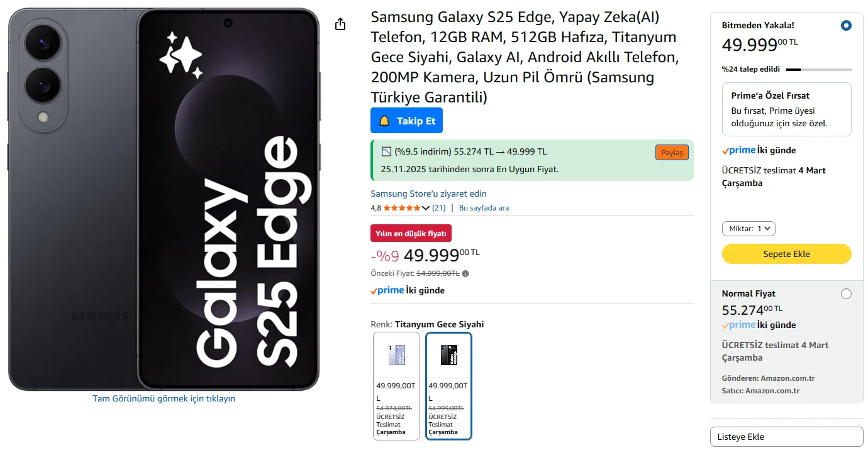Select the Bitmeden Yakala! radio option
The height and width of the screenshot is (453, 868).
point(846,26)
